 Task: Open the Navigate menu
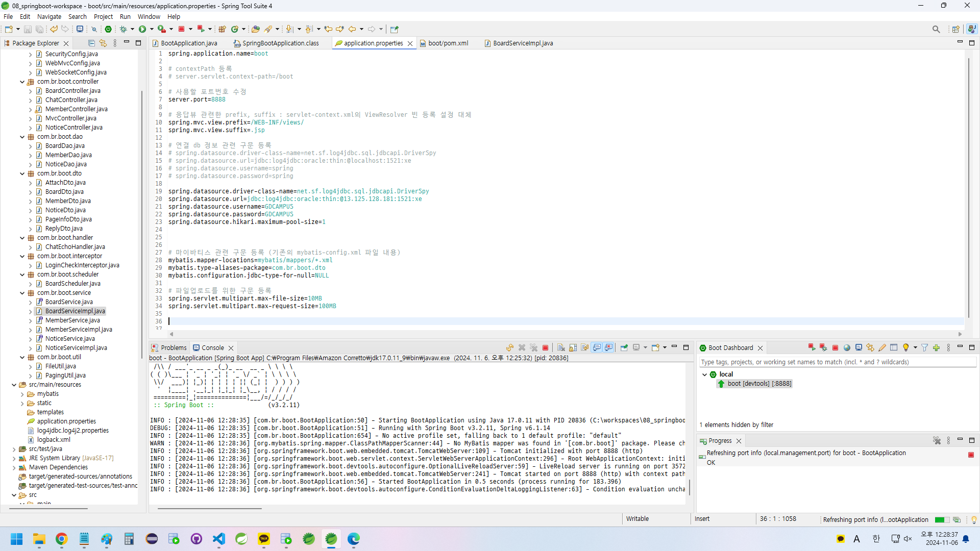pyautogui.click(x=49, y=16)
